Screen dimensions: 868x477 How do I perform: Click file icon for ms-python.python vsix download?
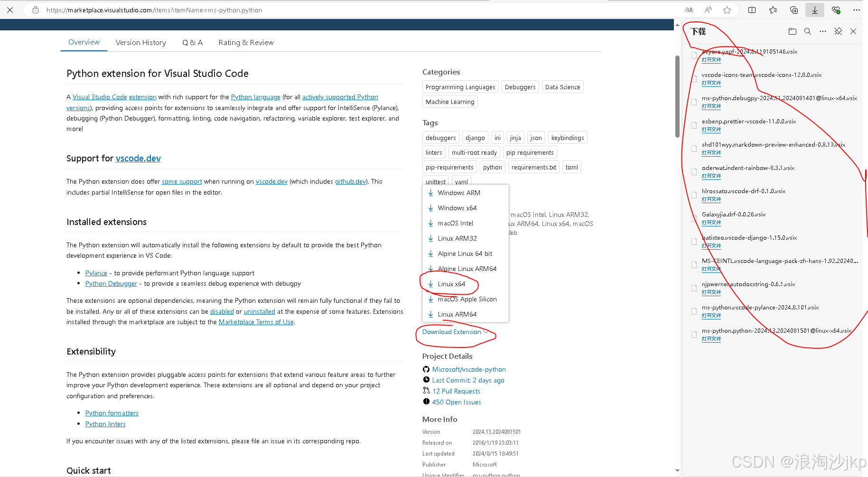pyautogui.click(x=694, y=335)
